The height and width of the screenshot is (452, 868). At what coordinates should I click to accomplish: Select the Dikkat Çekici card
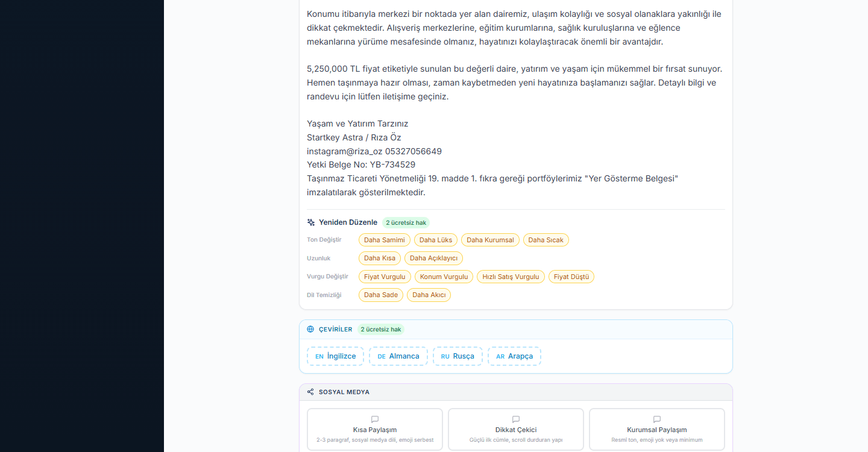pyautogui.click(x=515, y=429)
